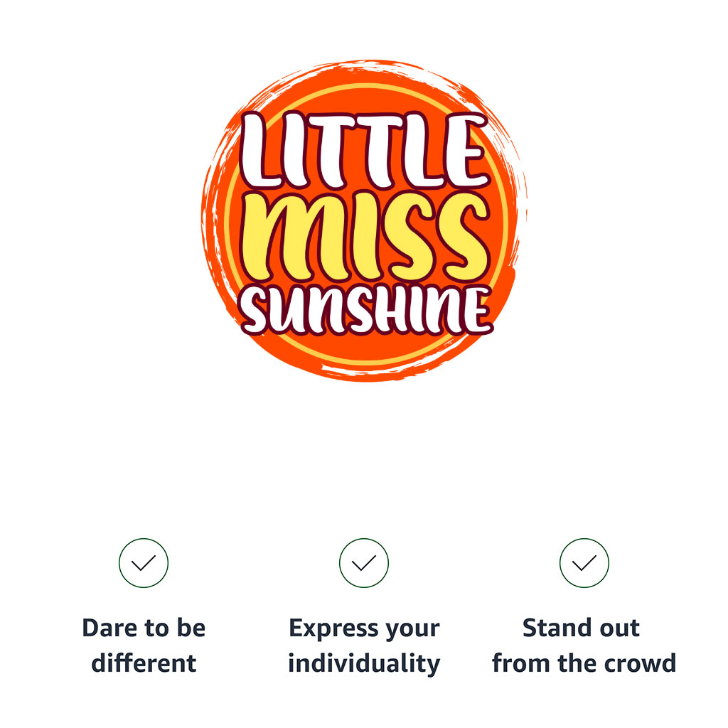Click the word "individuality"
Image resolution: width=728 pixels, height=728 pixels.
tap(364, 663)
